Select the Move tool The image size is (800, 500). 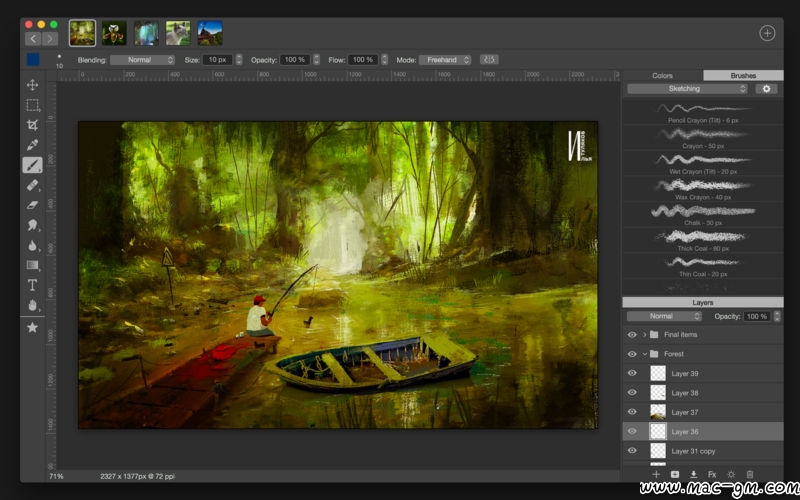[x=33, y=85]
